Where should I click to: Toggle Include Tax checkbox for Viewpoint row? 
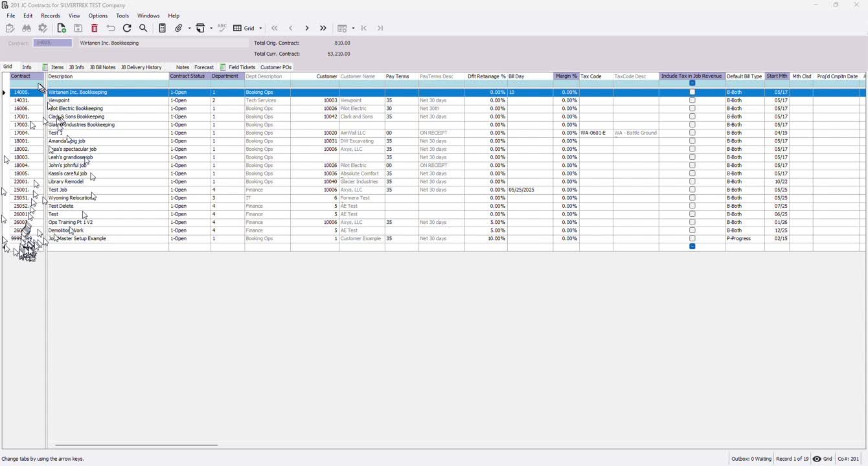692,101
